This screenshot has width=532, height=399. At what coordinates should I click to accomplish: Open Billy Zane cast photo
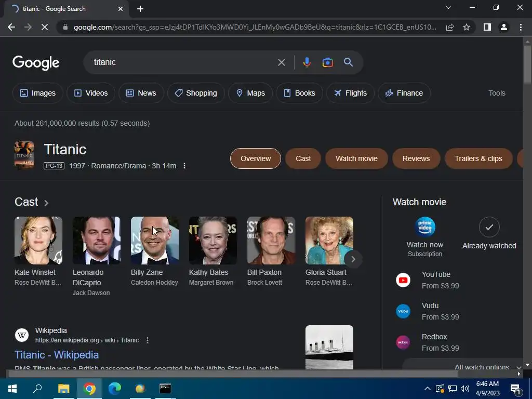click(155, 241)
